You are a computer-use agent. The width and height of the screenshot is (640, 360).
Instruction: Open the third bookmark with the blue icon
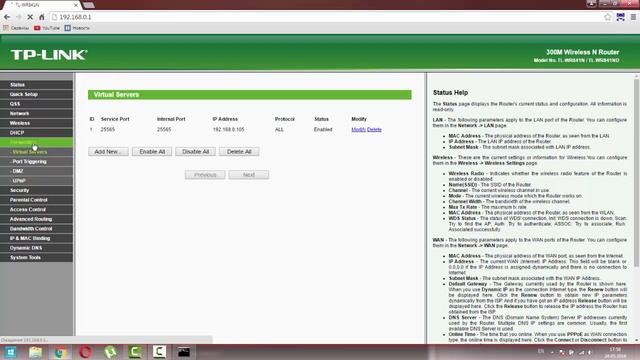pyautogui.click(x=77, y=28)
